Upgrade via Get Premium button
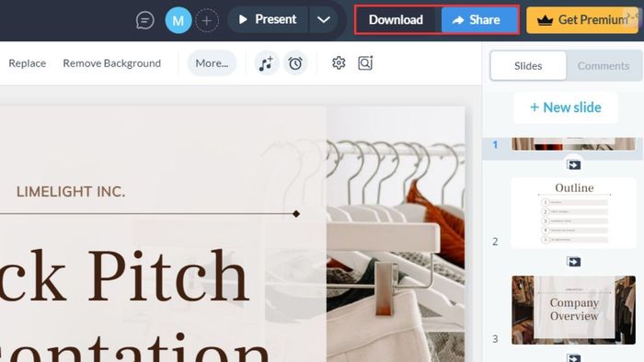 (582, 19)
